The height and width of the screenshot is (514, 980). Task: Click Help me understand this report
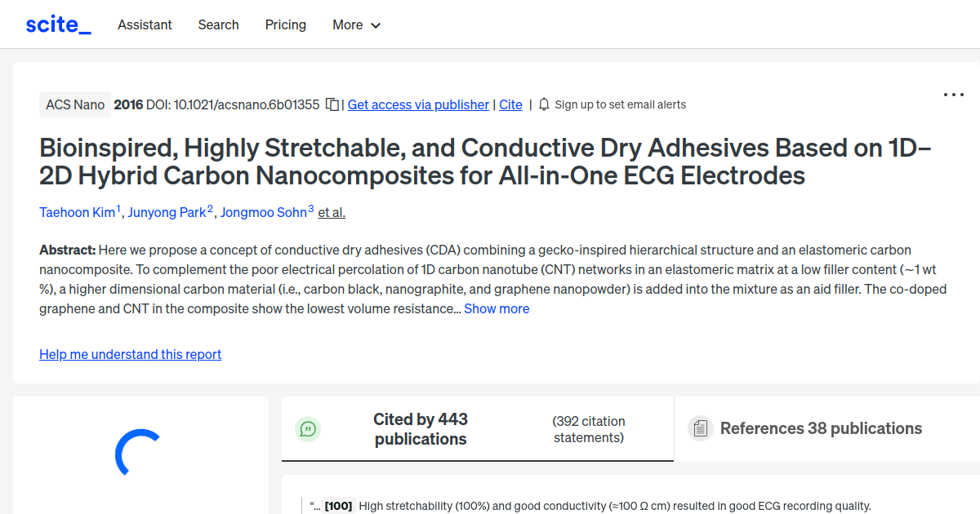click(130, 354)
